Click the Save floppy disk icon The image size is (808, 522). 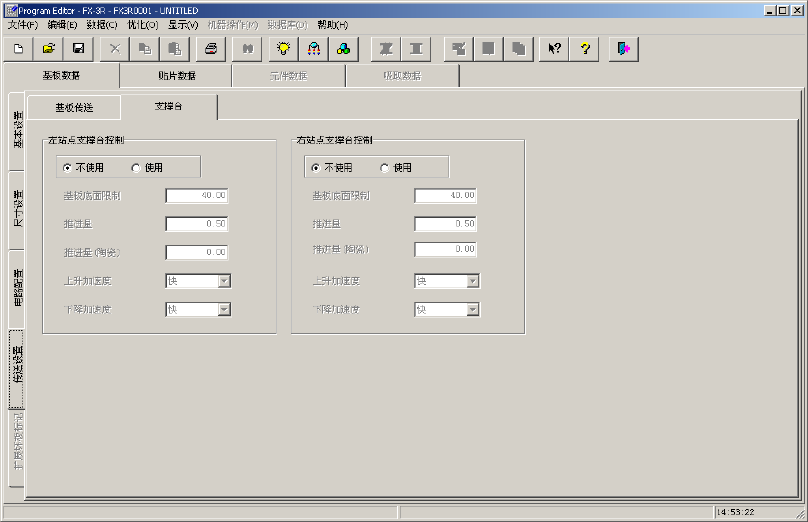point(78,48)
